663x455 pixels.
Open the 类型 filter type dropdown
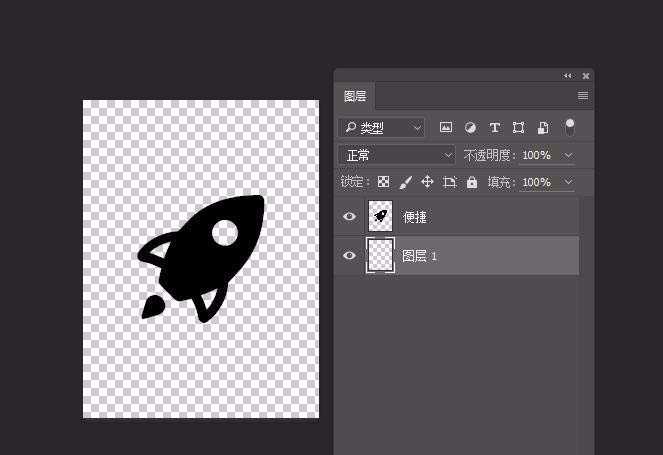381,128
